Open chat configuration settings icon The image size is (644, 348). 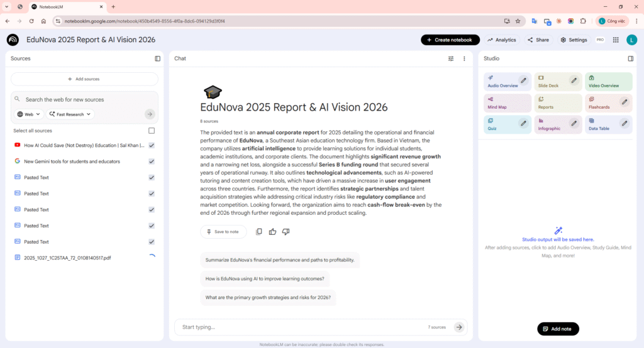[450, 58]
